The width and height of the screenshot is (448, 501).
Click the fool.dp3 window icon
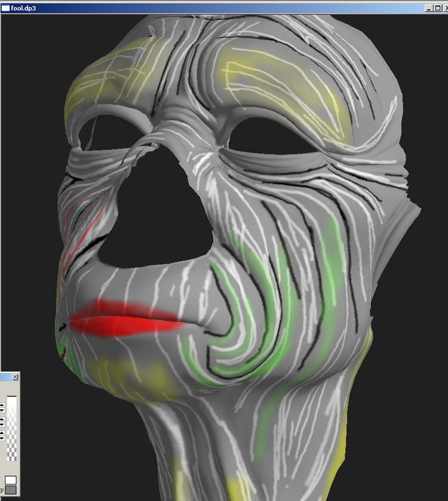pos(5,8)
